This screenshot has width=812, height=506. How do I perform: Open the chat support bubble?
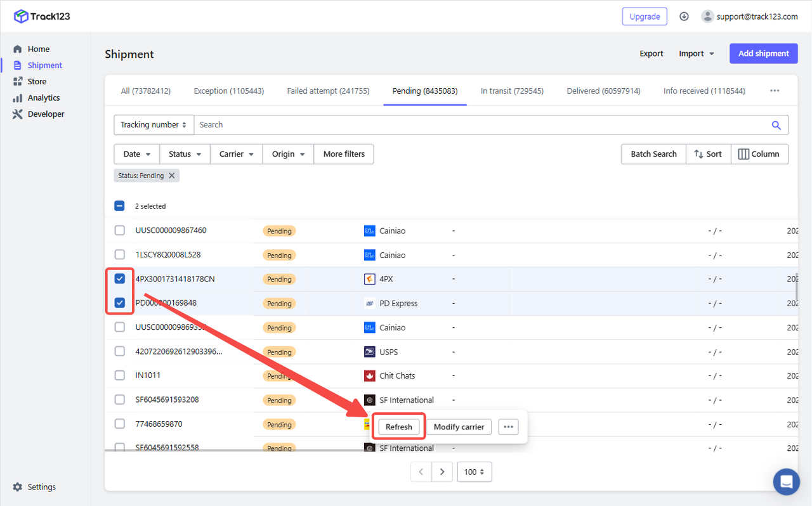(x=786, y=481)
